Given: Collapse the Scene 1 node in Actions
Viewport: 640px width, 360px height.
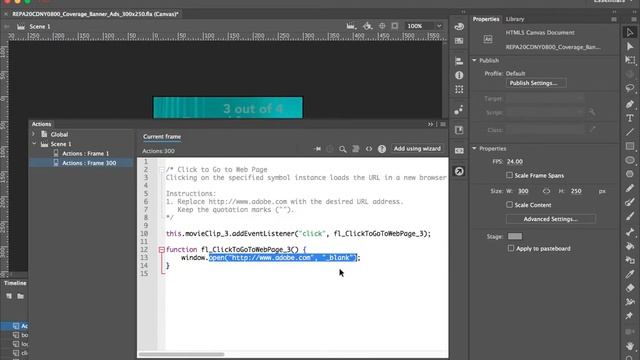Looking at the screenshot, I should (34, 144).
